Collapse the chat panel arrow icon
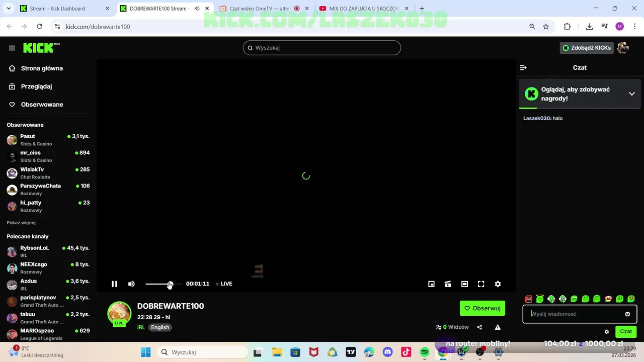Image resolution: width=644 pixels, height=362 pixels. (523, 67)
